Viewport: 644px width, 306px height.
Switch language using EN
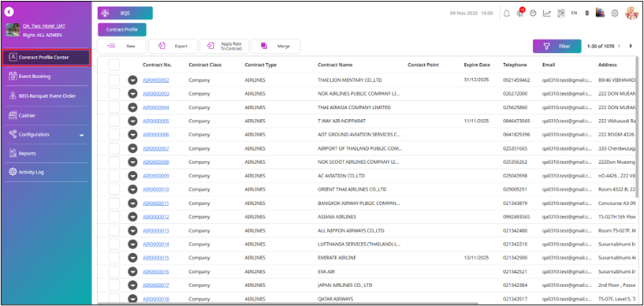574,13
